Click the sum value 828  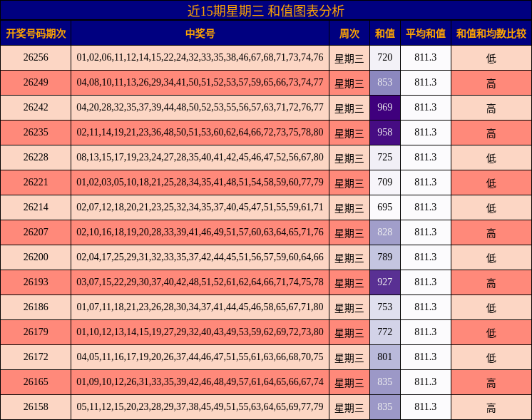click(x=385, y=232)
